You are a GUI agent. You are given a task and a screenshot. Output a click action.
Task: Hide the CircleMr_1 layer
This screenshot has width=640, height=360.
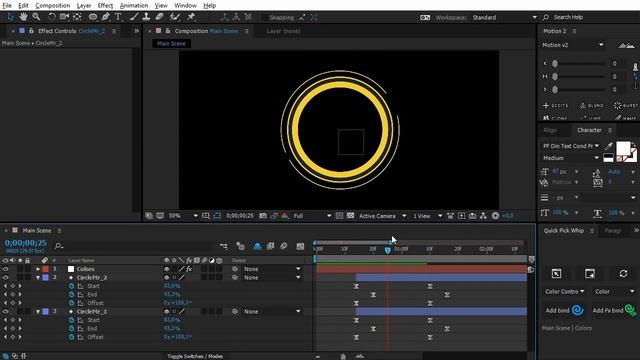[x=5, y=311]
